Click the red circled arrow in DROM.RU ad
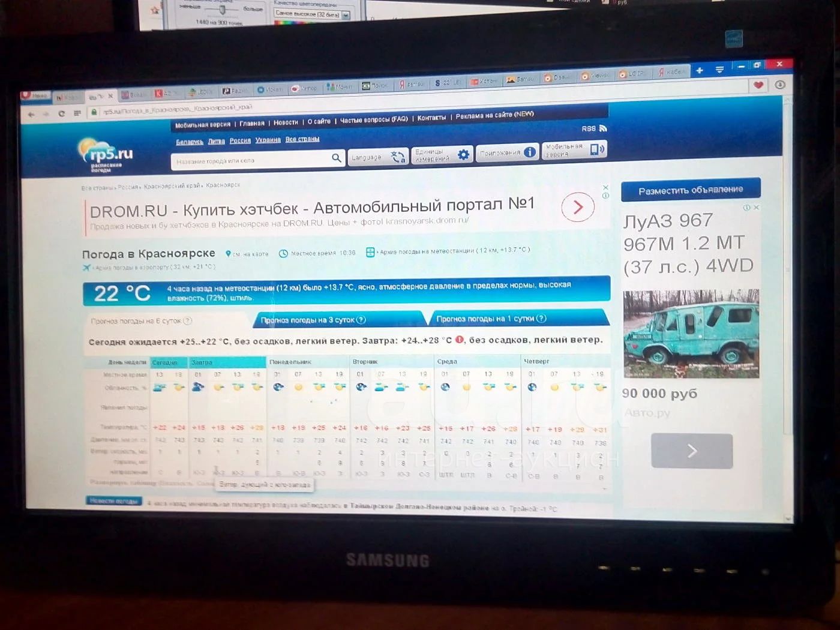The width and height of the screenshot is (840, 630). 578,207
